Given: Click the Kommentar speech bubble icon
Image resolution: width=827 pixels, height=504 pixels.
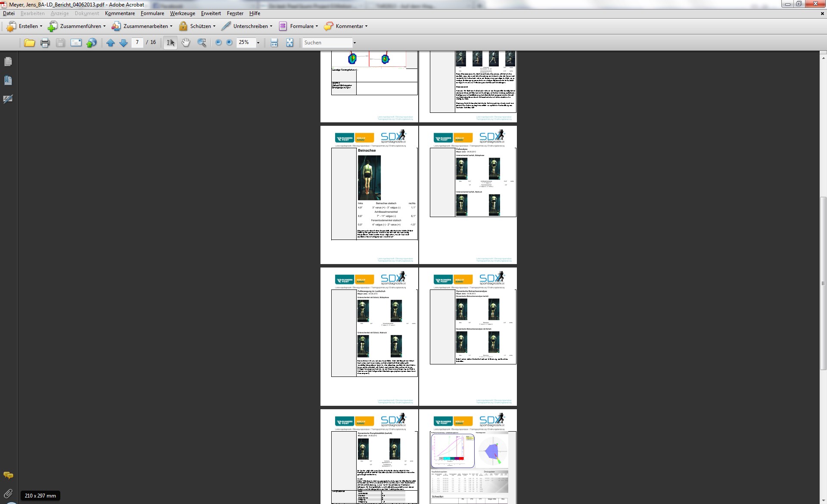Looking at the screenshot, I should click(x=329, y=26).
